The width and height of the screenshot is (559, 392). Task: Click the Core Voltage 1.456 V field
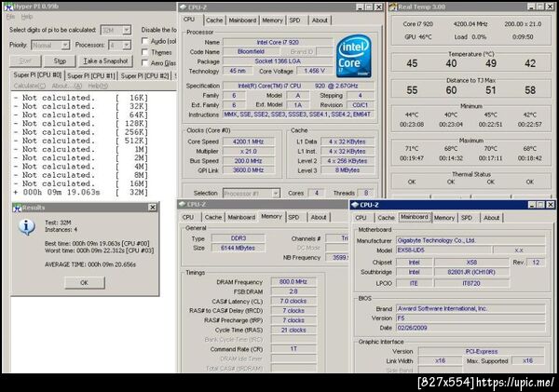coord(315,71)
